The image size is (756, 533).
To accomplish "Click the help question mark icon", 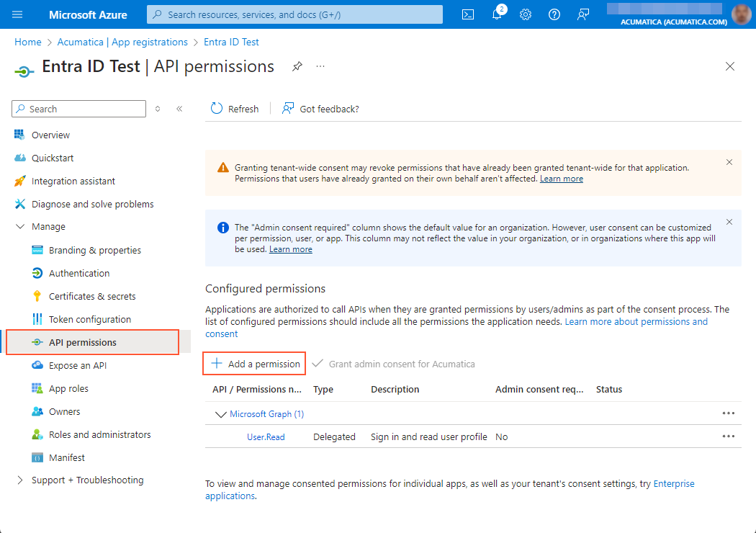I will click(554, 14).
